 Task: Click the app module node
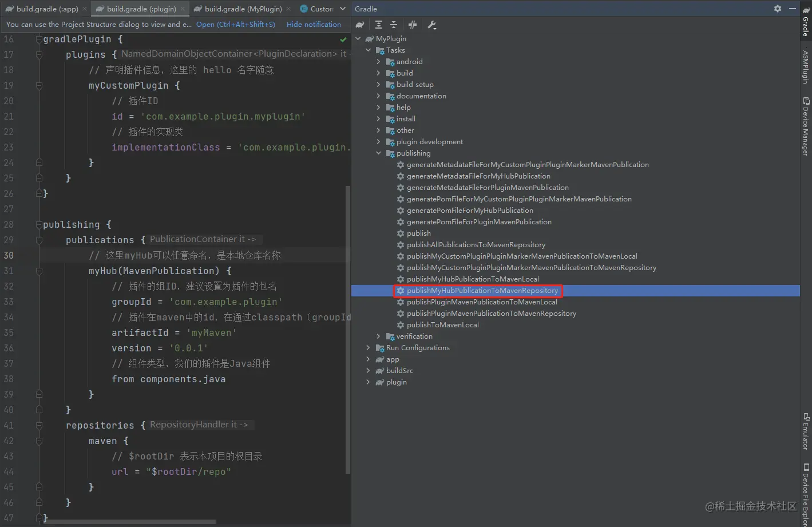click(x=387, y=359)
